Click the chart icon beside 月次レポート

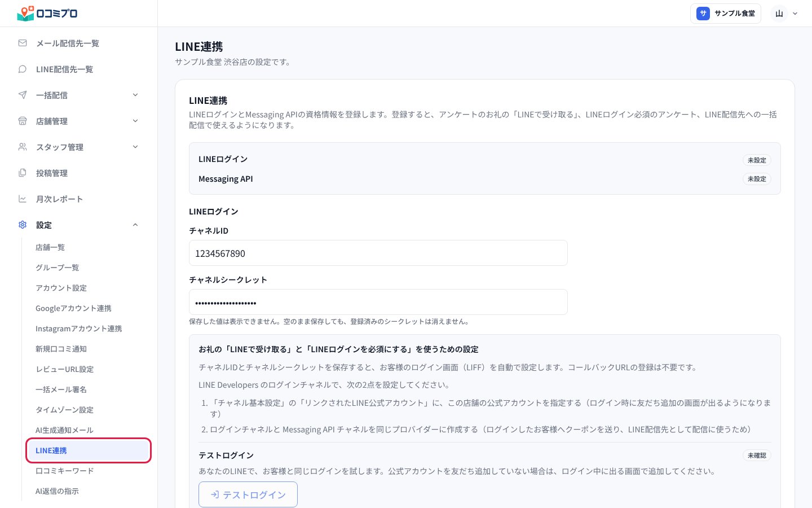(x=23, y=199)
